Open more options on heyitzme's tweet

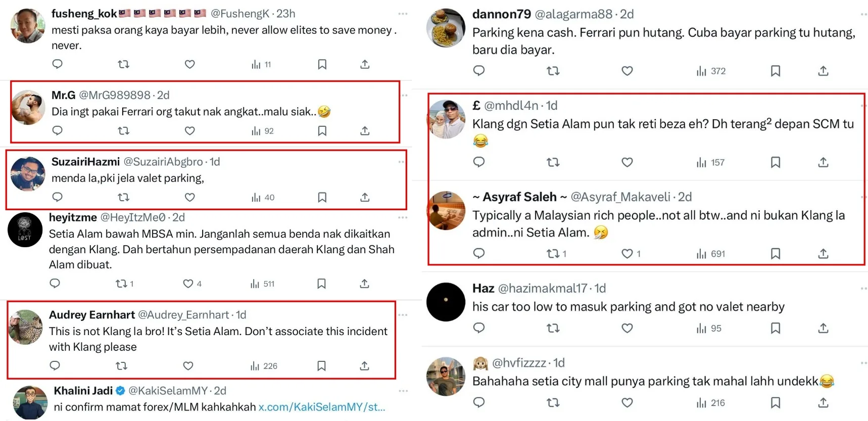click(403, 217)
